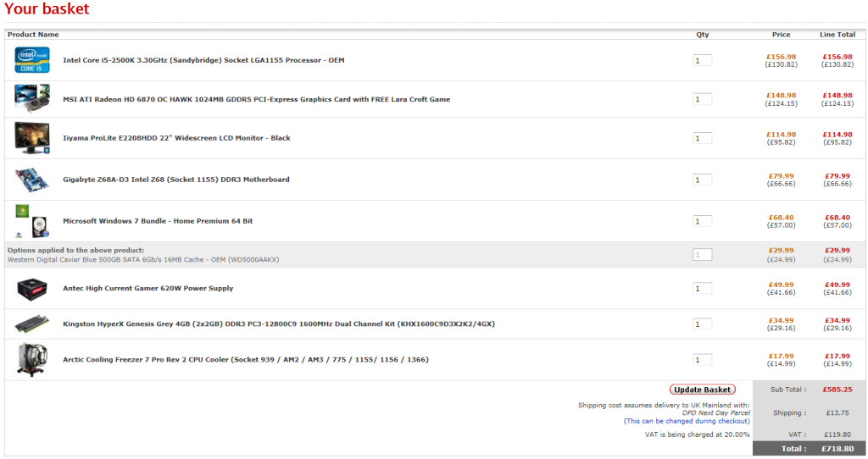Screen dimensions: 868x459
Task: Click the Gigabyte Z68A-D3 Motherboard title
Action: pos(175,180)
